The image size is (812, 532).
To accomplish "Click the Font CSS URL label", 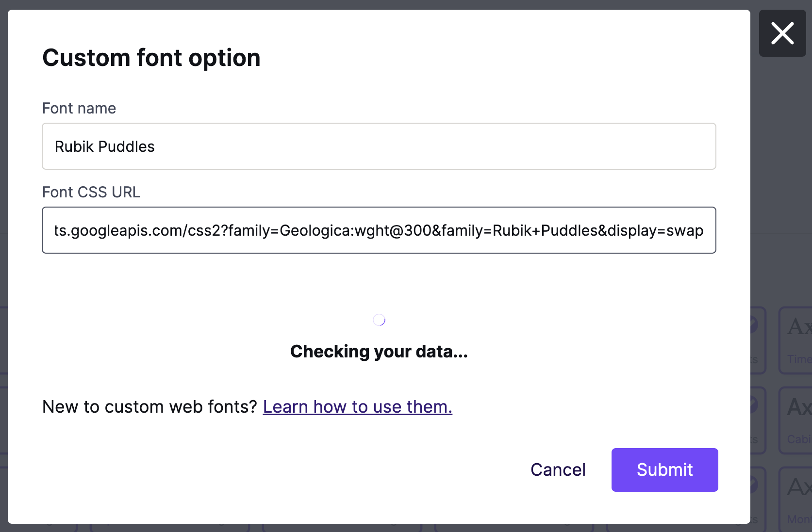I will click(x=91, y=192).
